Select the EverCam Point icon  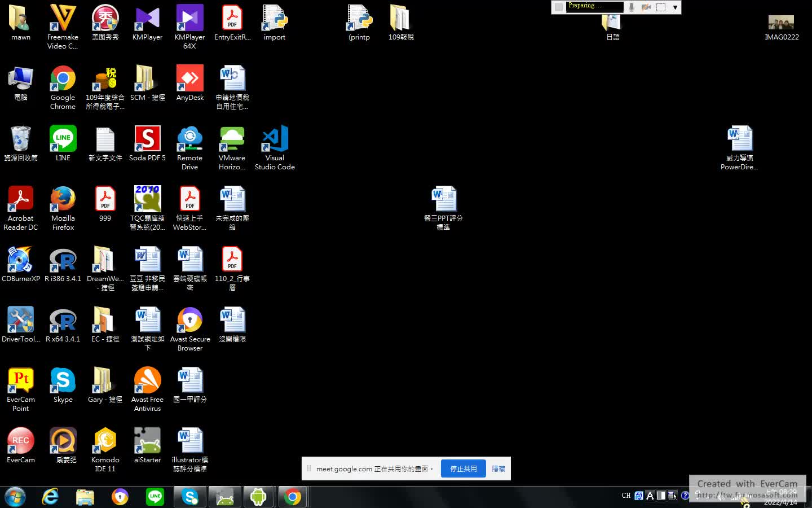(21, 389)
